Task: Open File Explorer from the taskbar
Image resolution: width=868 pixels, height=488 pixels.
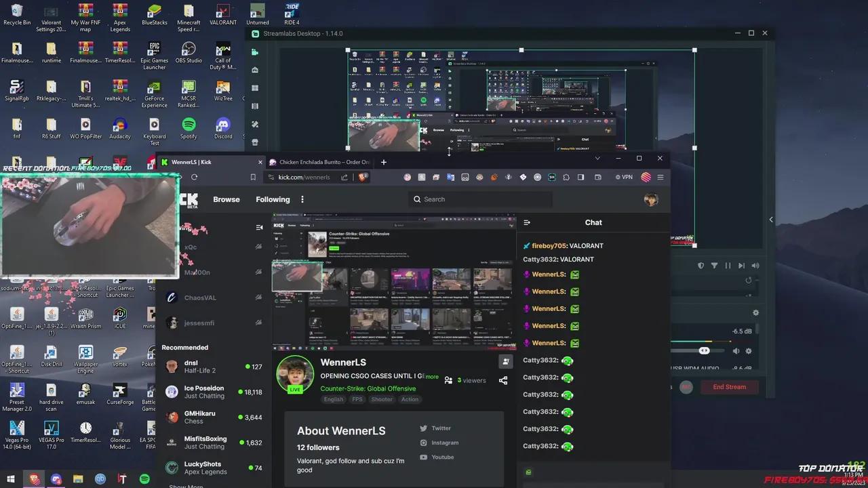Action: click(x=78, y=479)
